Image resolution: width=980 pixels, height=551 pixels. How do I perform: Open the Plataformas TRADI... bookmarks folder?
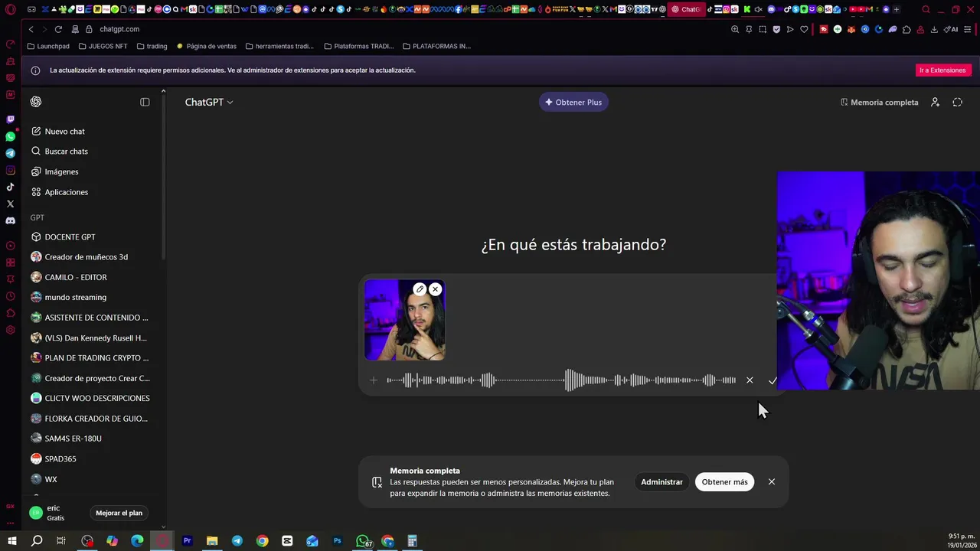click(x=358, y=46)
